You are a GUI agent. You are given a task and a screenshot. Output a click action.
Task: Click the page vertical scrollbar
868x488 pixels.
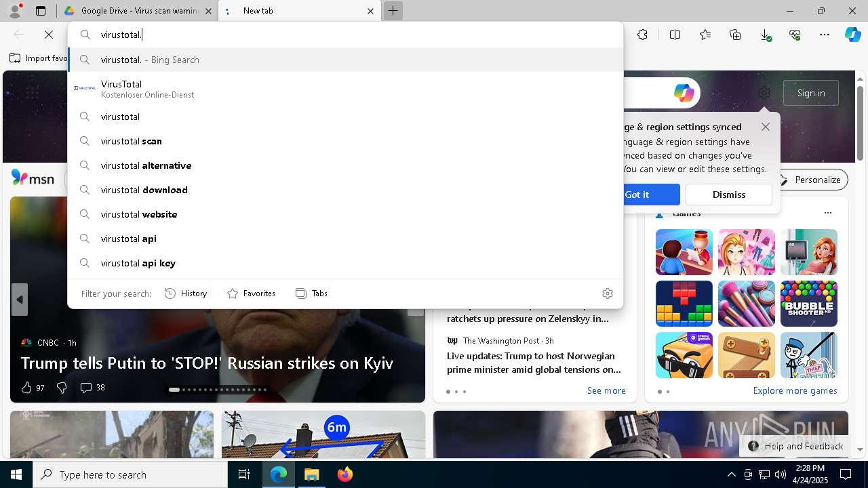pyautogui.click(x=861, y=123)
